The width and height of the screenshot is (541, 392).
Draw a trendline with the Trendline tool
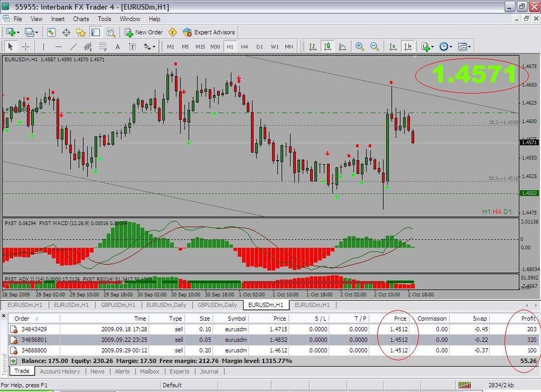coord(73,47)
